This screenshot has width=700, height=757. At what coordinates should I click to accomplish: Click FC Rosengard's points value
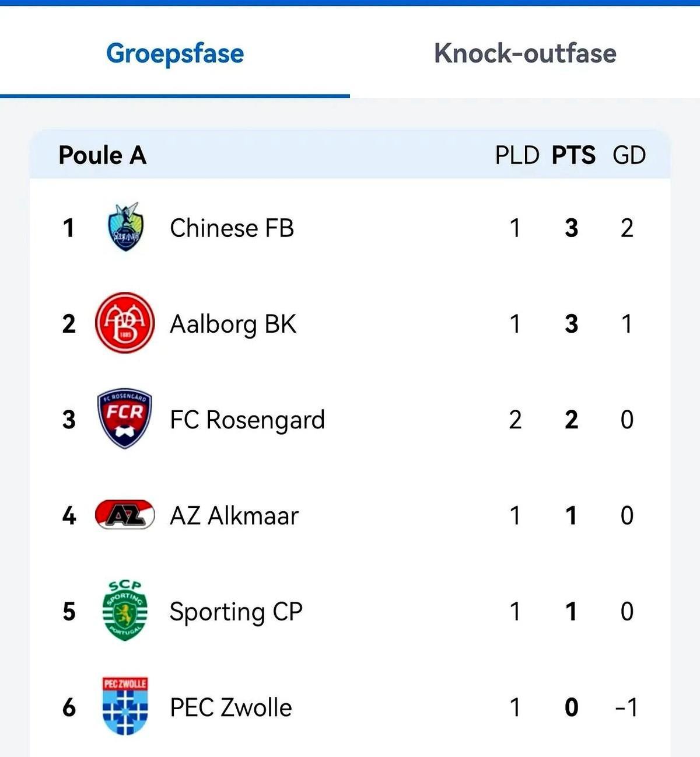click(x=572, y=420)
